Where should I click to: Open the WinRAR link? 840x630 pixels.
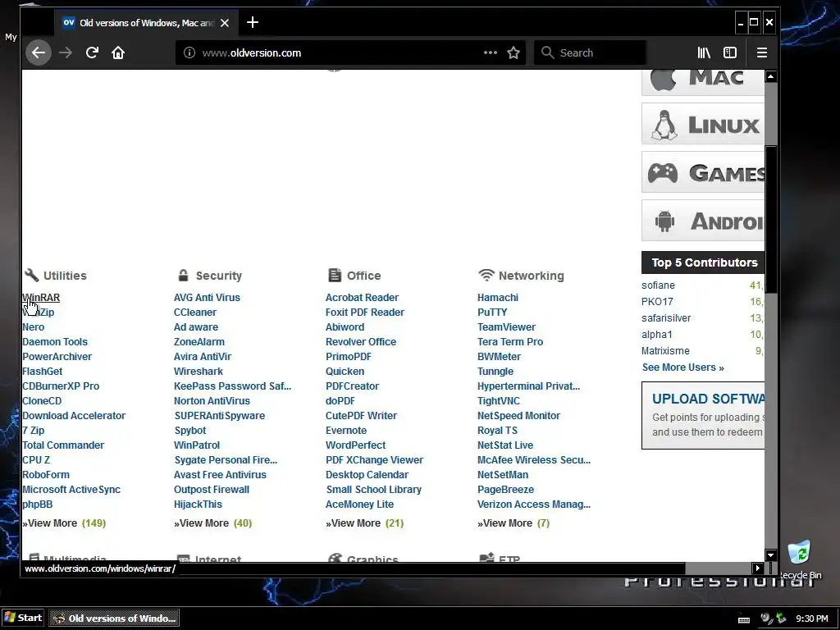pos(41,297)
